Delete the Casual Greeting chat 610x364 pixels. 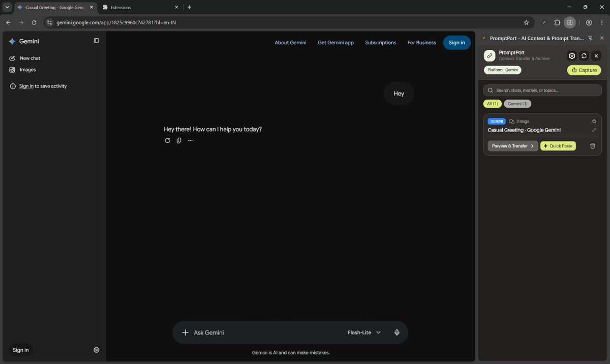[593, 146]
